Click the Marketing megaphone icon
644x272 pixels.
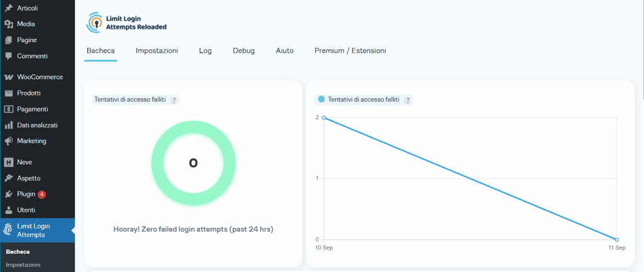(x=9, y=141)
